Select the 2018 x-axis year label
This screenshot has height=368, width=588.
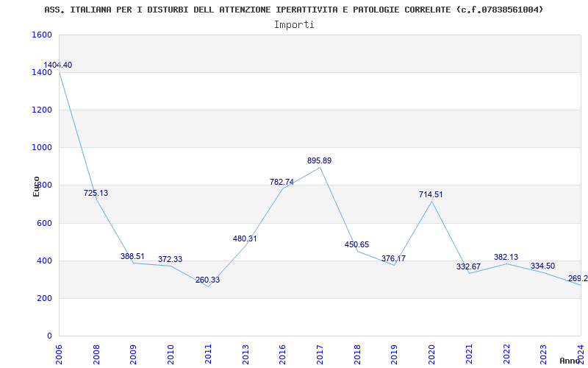point(357,355)
